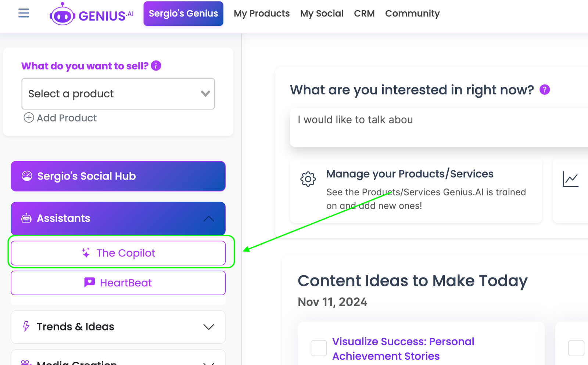Click the Genius.AI robot logo
Screen dimensions: 588x365
coord(62,15)
